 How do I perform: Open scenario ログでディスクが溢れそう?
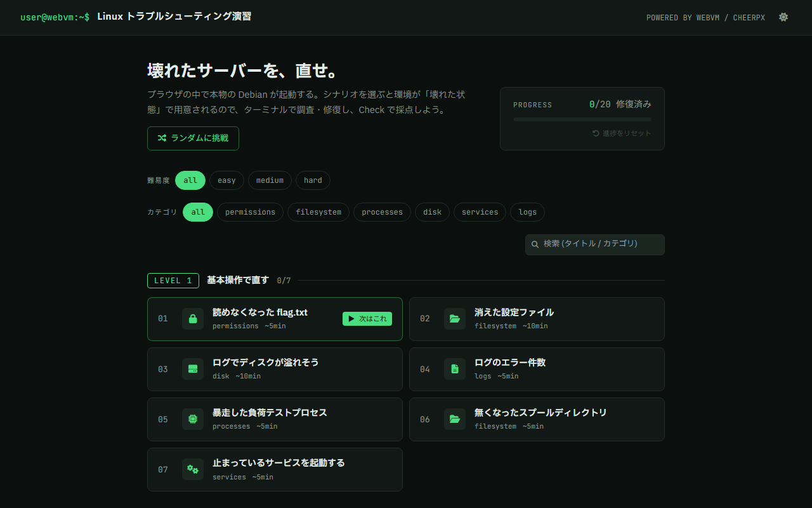275,369
